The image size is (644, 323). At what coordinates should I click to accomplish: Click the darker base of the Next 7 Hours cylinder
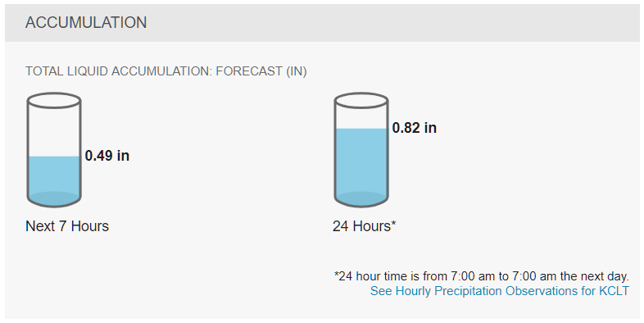click(x=54, y=198)
